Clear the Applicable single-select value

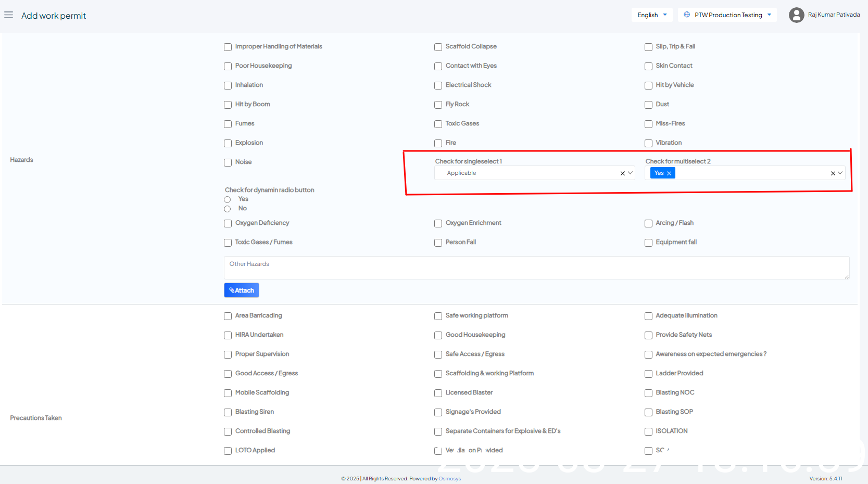622,173
